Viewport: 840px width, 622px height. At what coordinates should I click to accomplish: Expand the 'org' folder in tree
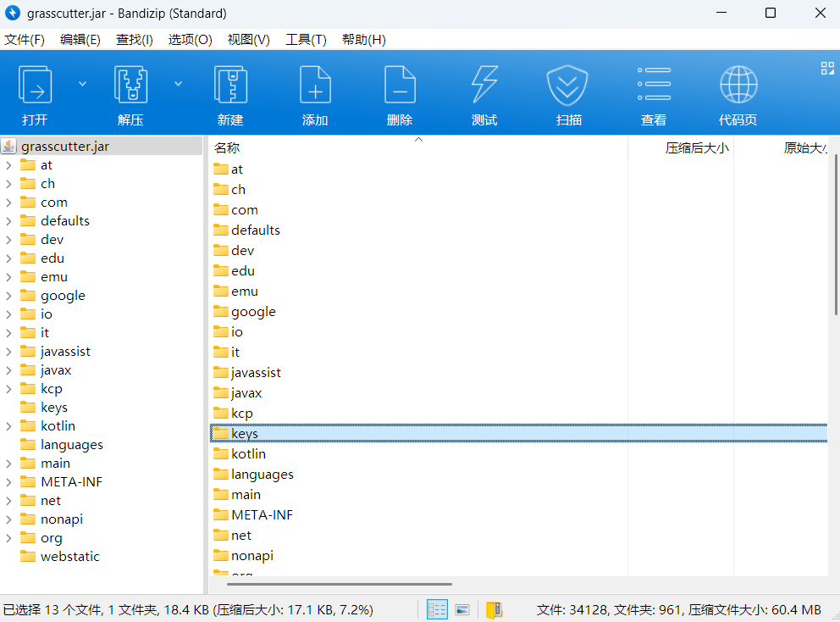[8, 538]
